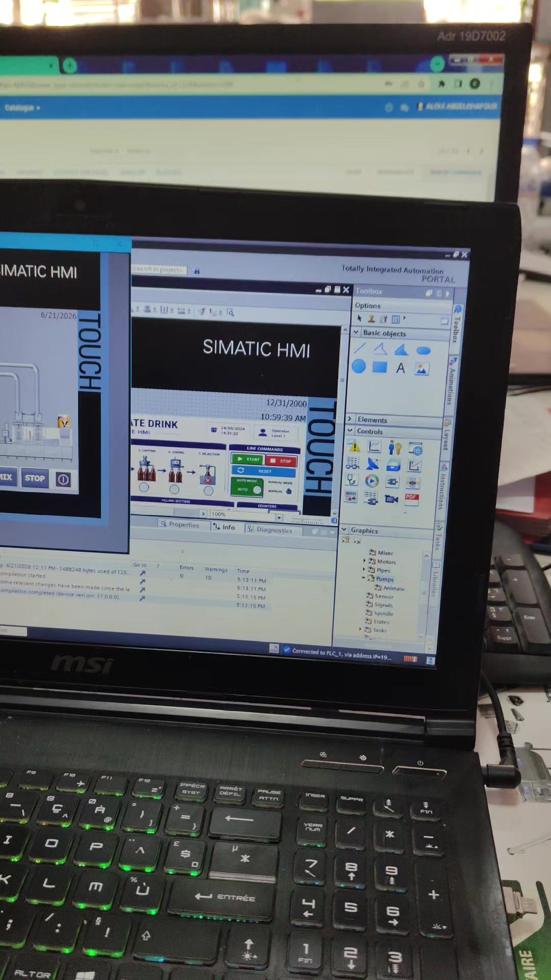Activate the selection arrow in Toolbox Options
The width and height of the screenshot is (551, 980).
click(359, 318)
